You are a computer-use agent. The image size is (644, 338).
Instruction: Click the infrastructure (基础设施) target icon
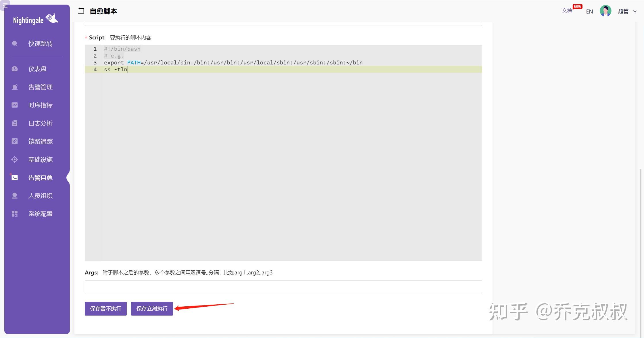click(15, 160)
